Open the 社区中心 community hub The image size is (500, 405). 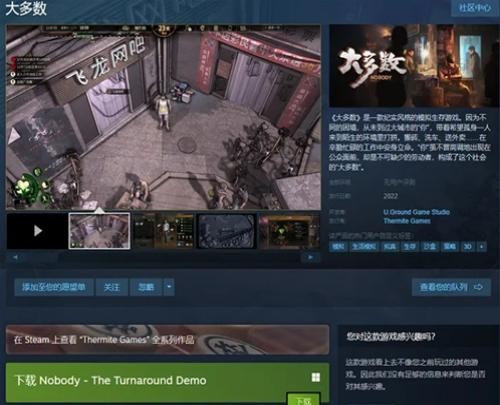475,8
